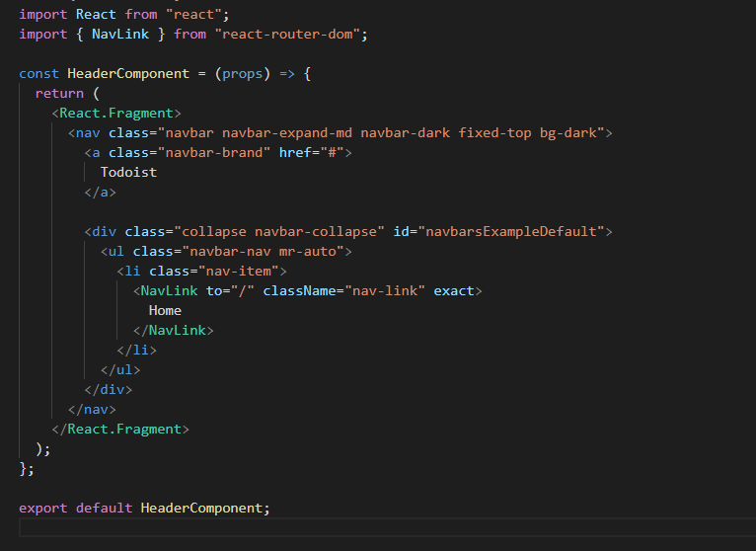
Task: Click the "React" identifier in first import
Action: pyautogui.click(x=96, y=15)
